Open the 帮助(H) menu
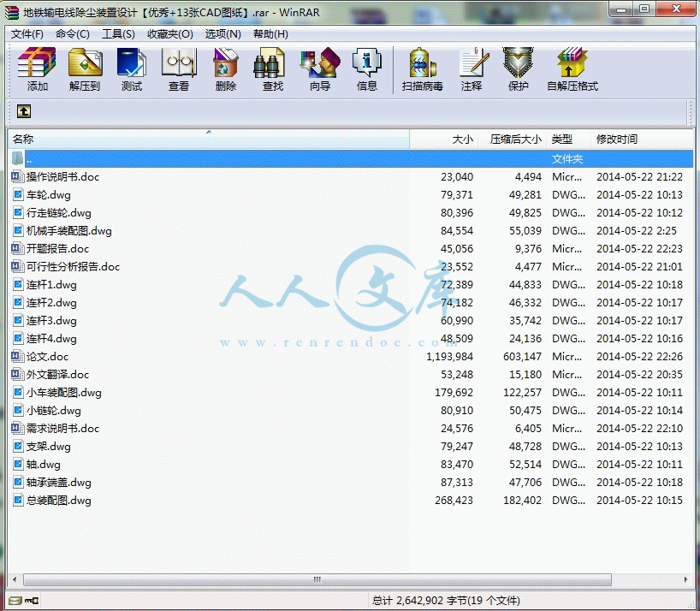This screenshot has width=700, height=611. [x=270, y=34]
